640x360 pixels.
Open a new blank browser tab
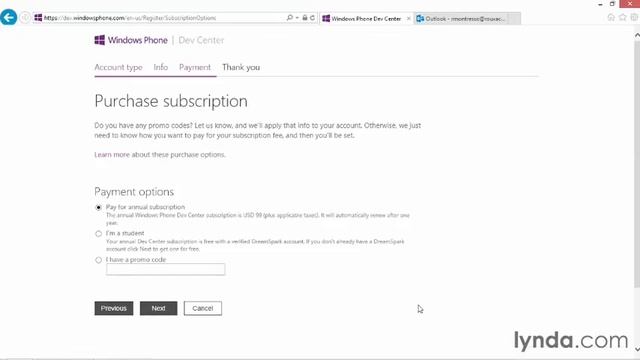(515, 18)
